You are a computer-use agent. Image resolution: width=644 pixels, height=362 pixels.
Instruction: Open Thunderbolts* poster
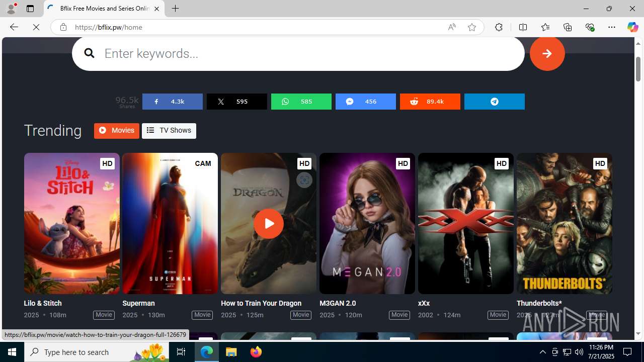[565, 223]
